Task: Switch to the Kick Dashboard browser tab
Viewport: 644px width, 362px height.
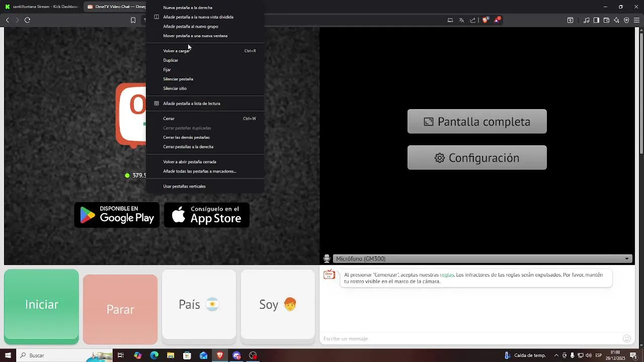Action: (42, 7)
